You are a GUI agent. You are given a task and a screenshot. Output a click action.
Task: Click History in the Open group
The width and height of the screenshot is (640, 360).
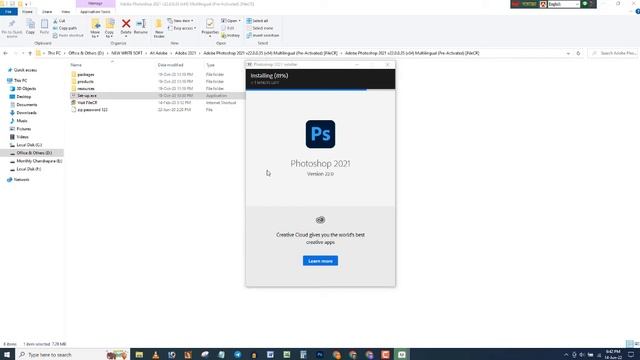pos(231,36)
